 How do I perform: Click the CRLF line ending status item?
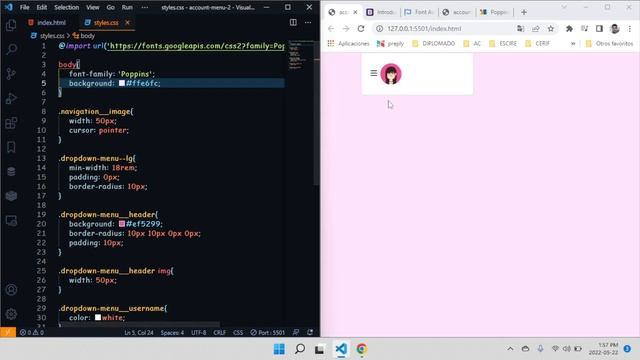(x=220, y=333)
